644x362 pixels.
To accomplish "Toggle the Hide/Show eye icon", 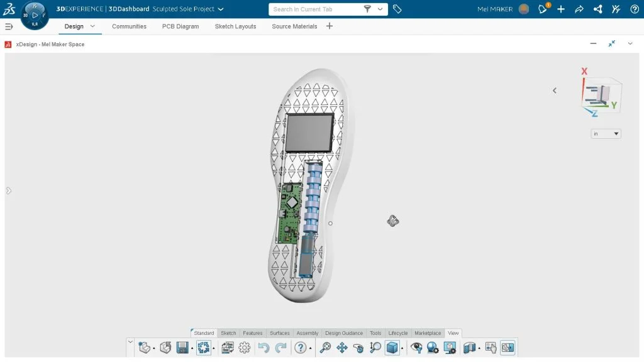I will click(x=416, y=348).
